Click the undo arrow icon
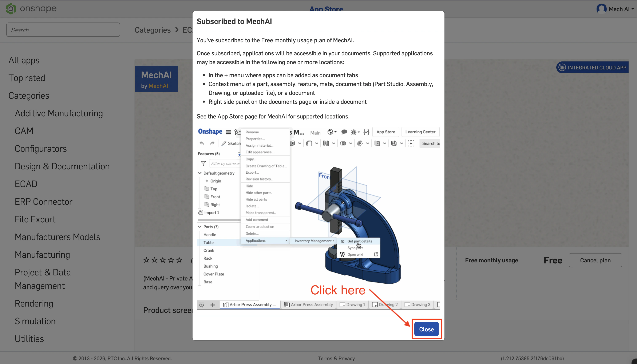This screenshot has width=637, height=364. point(202,143)
